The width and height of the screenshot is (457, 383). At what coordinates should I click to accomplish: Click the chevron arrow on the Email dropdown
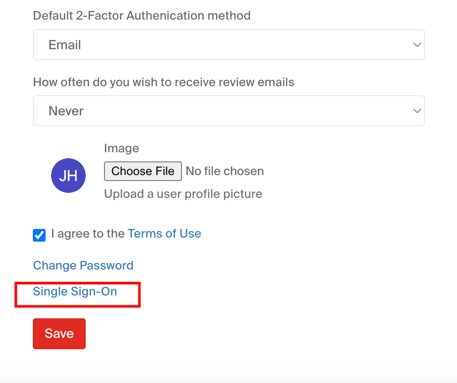[417, 45]
